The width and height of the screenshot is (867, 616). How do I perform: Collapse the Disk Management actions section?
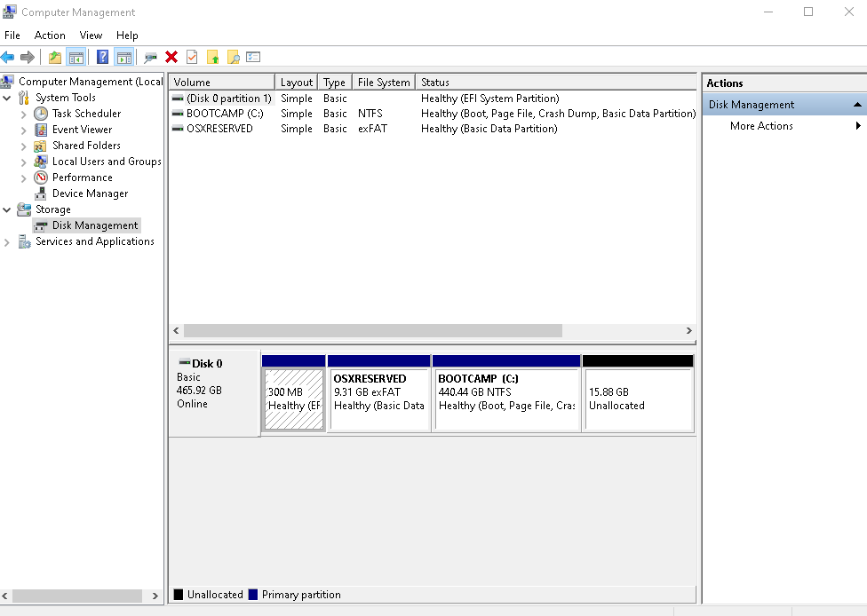[857, 105]
